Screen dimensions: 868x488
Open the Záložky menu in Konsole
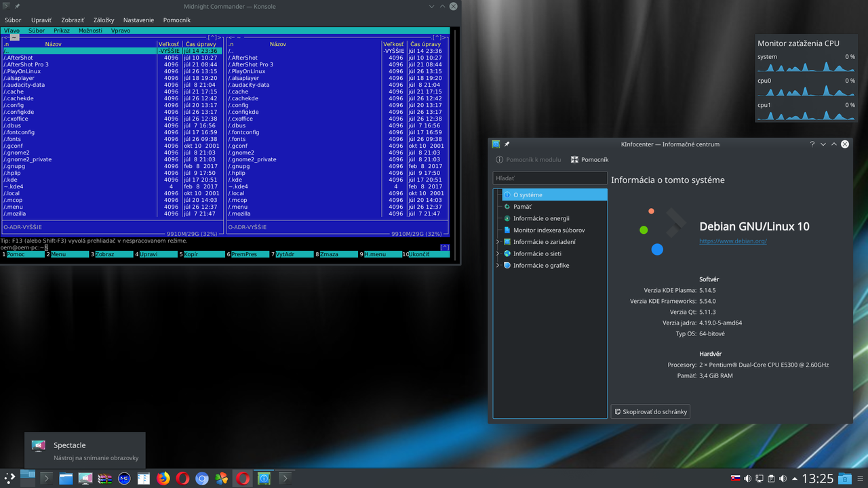(x=104, y=20)
